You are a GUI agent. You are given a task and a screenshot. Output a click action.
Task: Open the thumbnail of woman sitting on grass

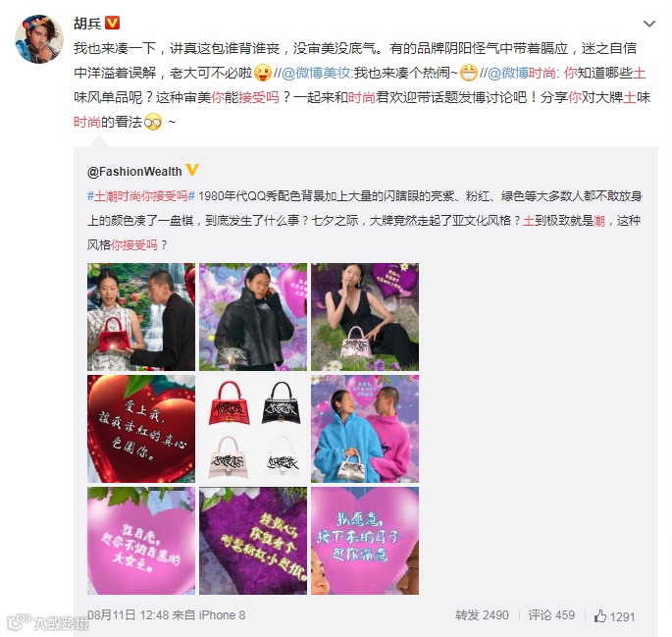point(365,317)
